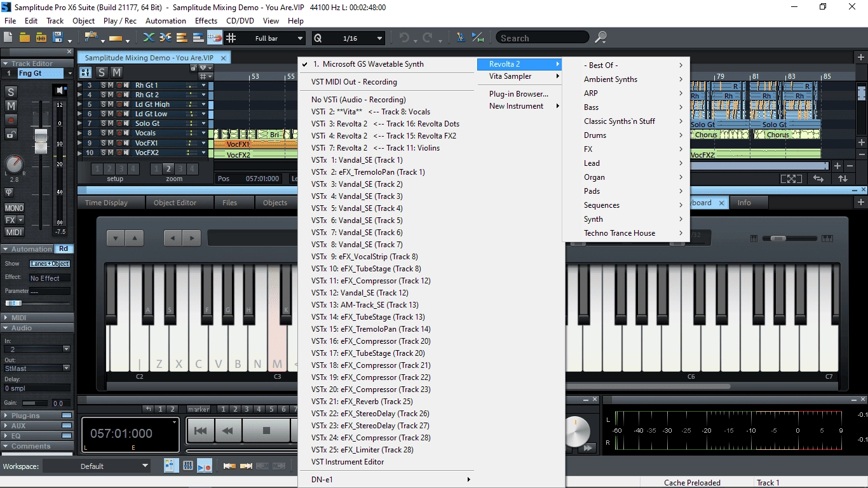Mute the Vocals track

point(110,133)
